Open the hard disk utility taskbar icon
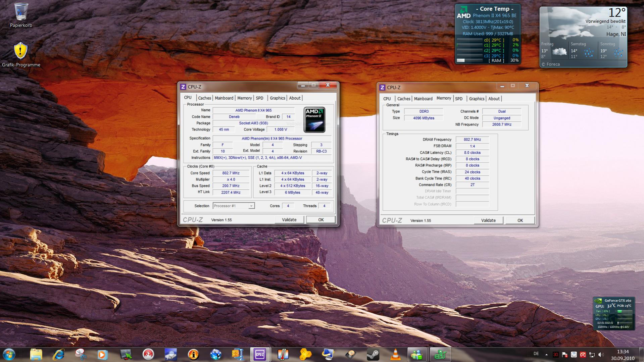This screenshot has width=644, height=362. click(351, 355)
